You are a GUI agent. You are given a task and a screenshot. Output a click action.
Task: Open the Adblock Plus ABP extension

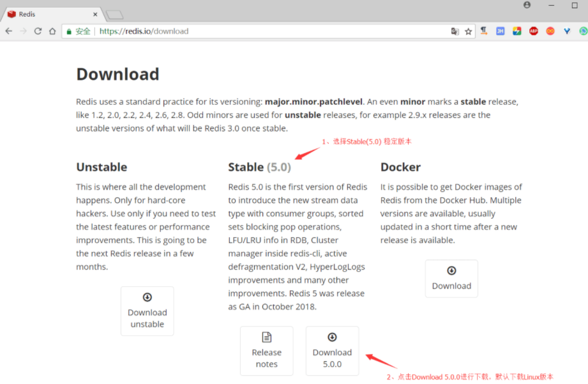tap(534, 31)
